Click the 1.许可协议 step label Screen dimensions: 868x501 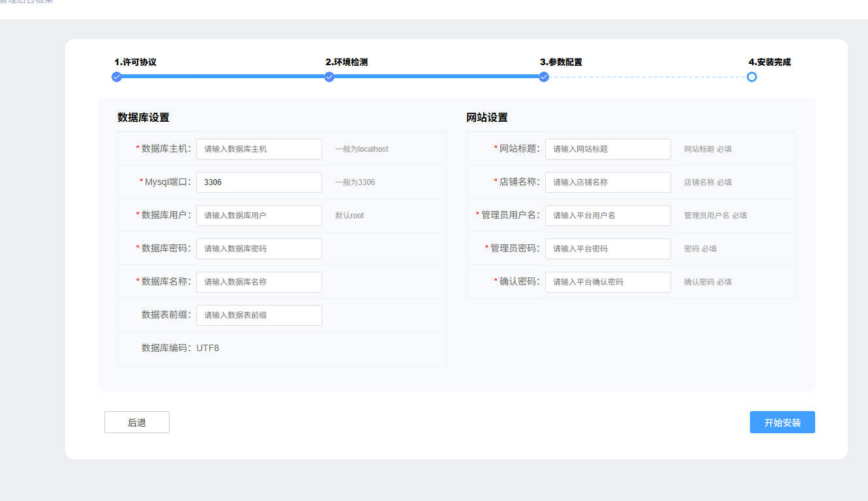tap(135, 63)
